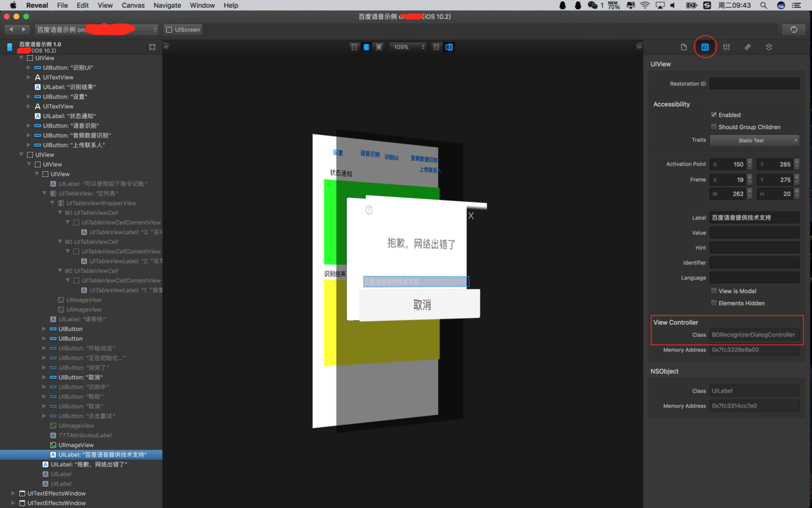Screen dimensions: 812x508
Task: Open the Application inspector tab (document icon)
Action: pos(684,47)
